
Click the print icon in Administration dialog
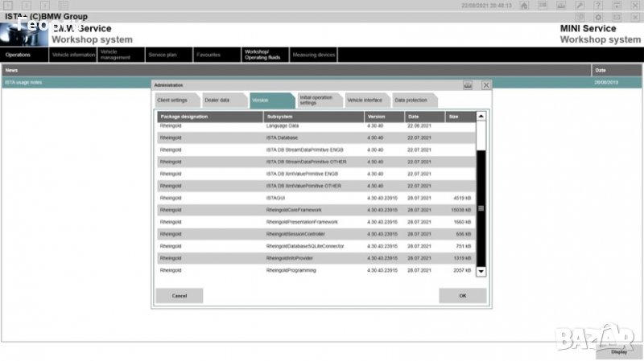pos(468,84)
